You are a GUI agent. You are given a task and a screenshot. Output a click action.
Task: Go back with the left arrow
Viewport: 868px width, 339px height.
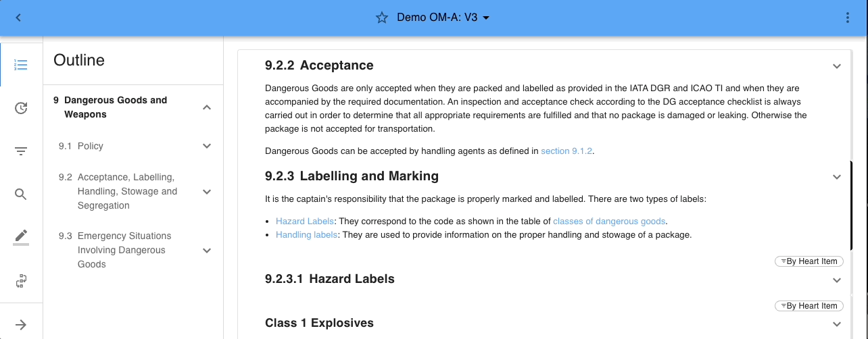[x=18, y=18]
